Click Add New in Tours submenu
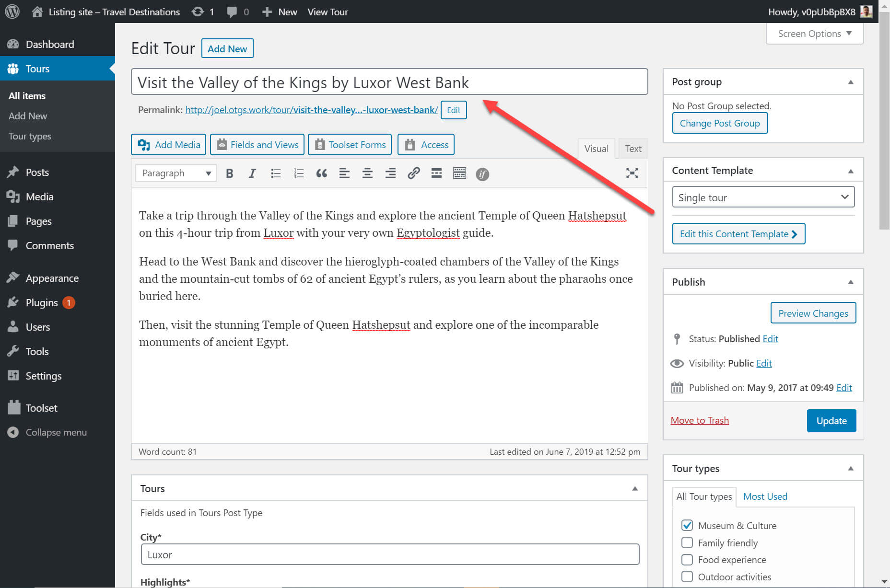Screen dimensions: 890x588 [x=28, y=116]
